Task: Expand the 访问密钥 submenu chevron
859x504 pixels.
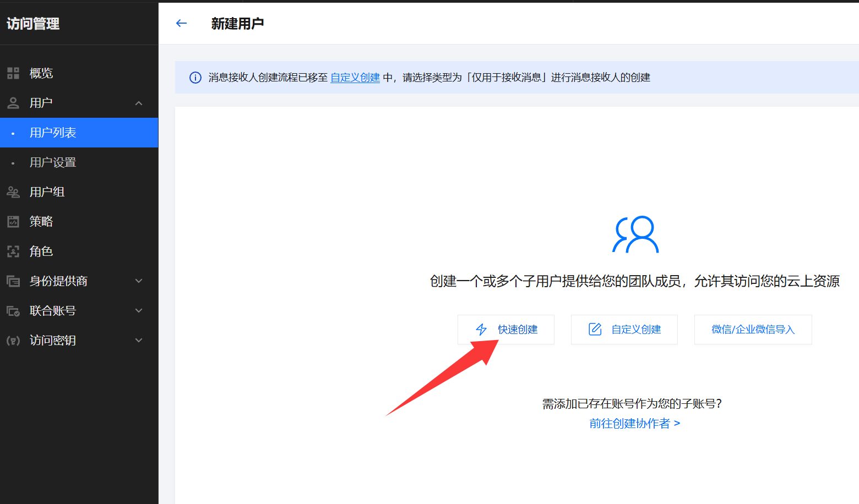Action: click(139, 341)
